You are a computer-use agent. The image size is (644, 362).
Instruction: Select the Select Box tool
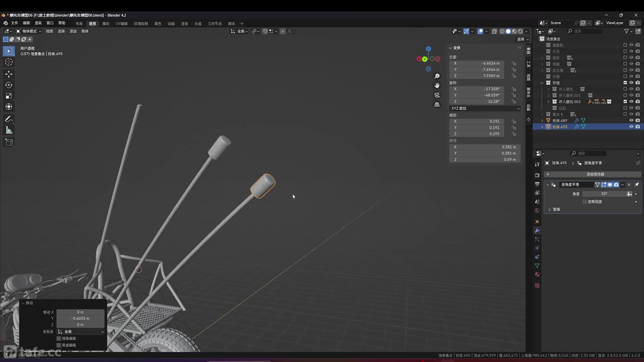[x=9, y=51]
